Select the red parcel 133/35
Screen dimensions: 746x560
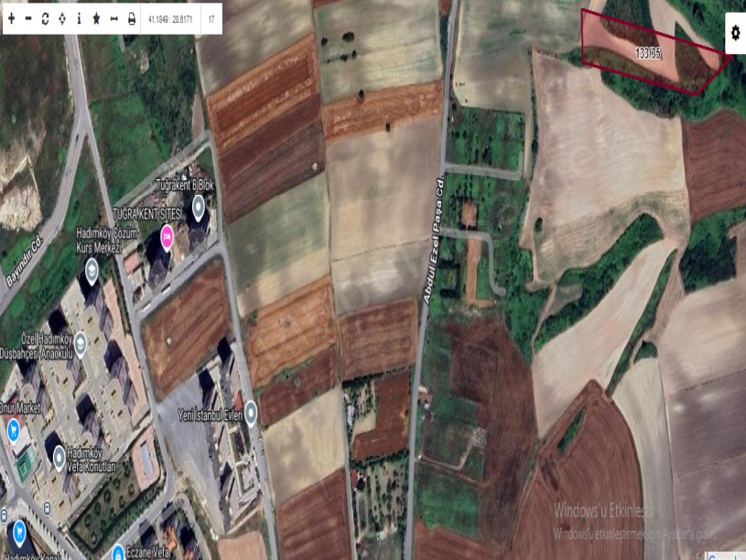click(648, 53)
